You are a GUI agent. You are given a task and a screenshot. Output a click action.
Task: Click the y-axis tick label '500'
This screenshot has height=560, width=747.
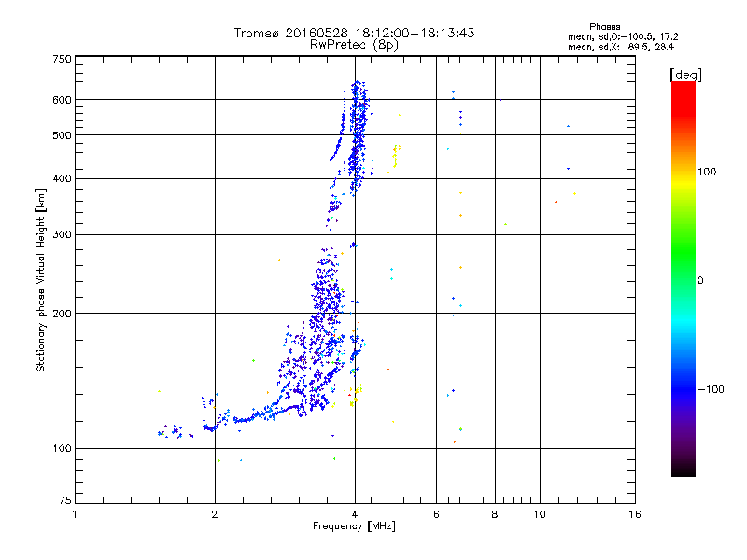coord(63,135)
